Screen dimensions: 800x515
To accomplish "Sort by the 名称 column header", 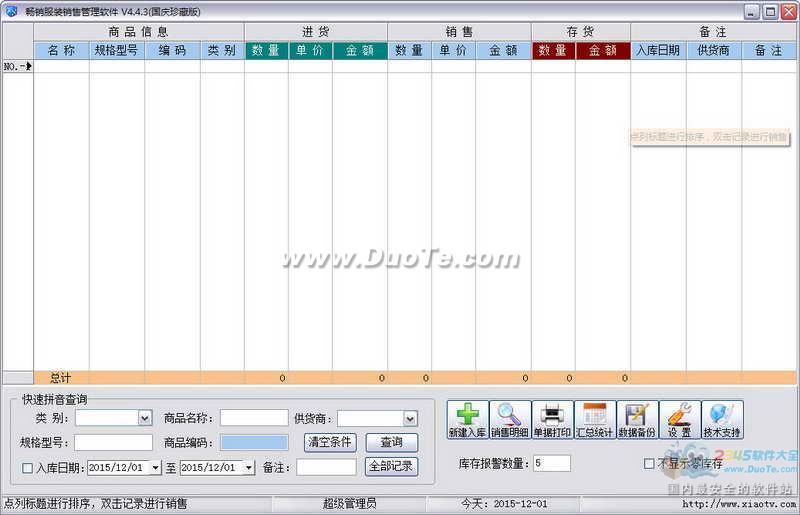I will click(61, 50).
